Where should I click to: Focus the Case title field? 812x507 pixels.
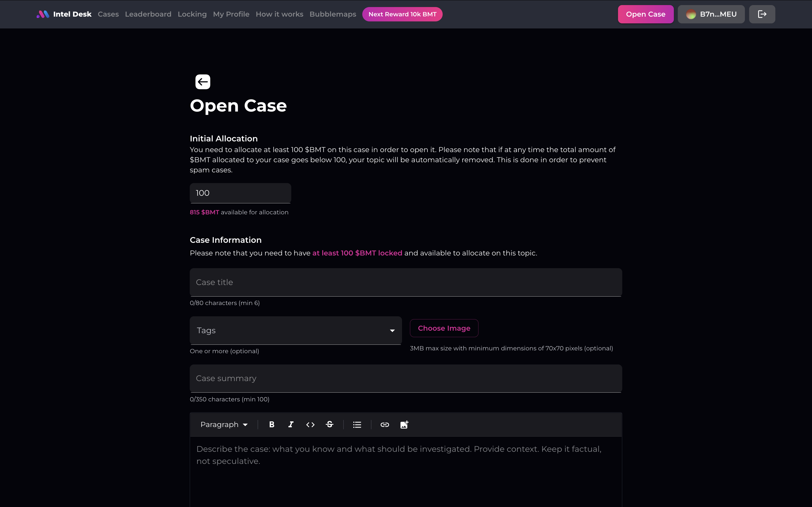[406, 282]
